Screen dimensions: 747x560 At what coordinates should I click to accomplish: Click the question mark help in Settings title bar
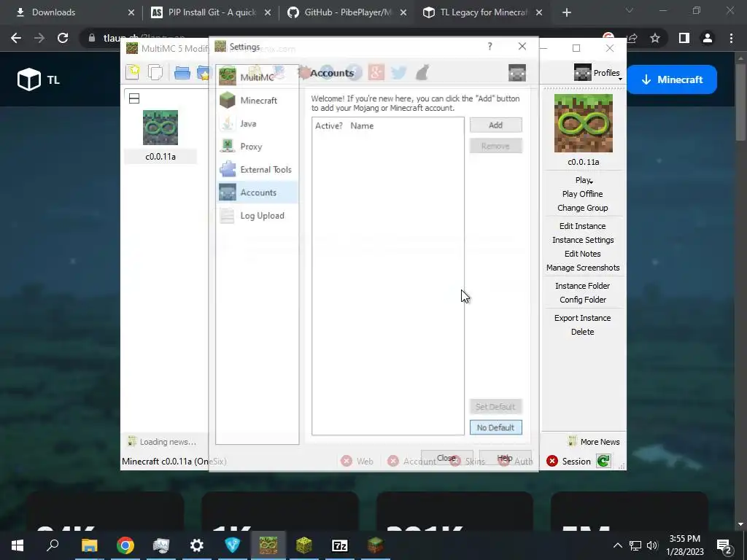(x=489, y=46)
